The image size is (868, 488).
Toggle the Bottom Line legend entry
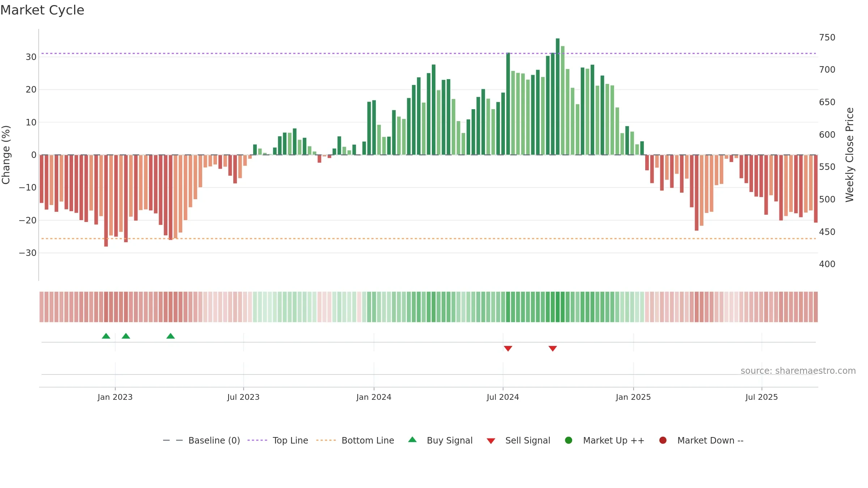click(x=355, y=440)
